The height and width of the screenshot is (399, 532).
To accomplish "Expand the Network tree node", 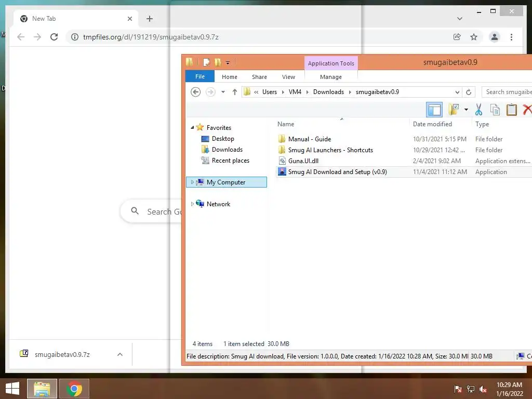I will pos(192,204).
